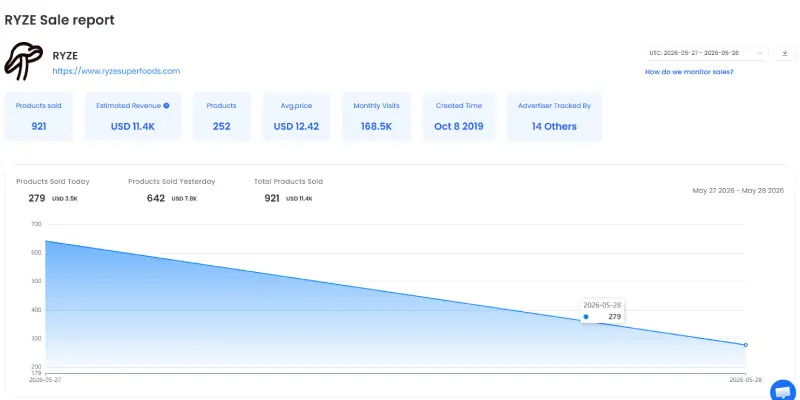Click the chart tooltip showing 279

tap(602, 311)
